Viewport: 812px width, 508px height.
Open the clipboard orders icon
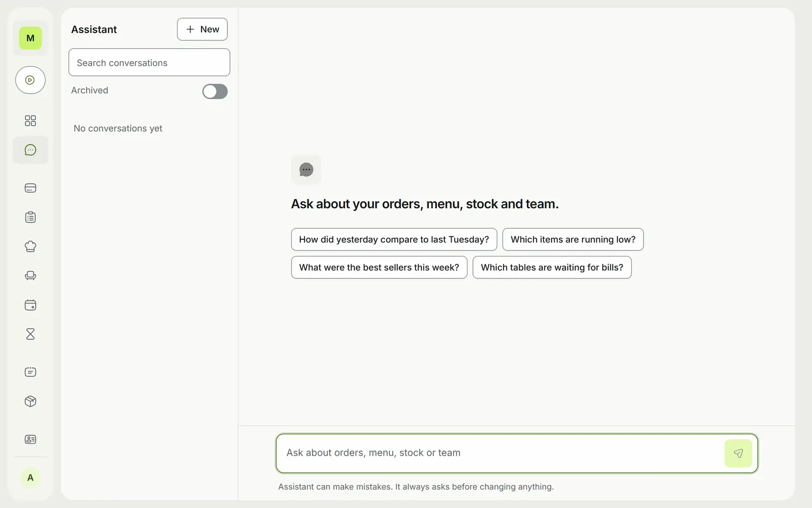[x=30, y=217]
